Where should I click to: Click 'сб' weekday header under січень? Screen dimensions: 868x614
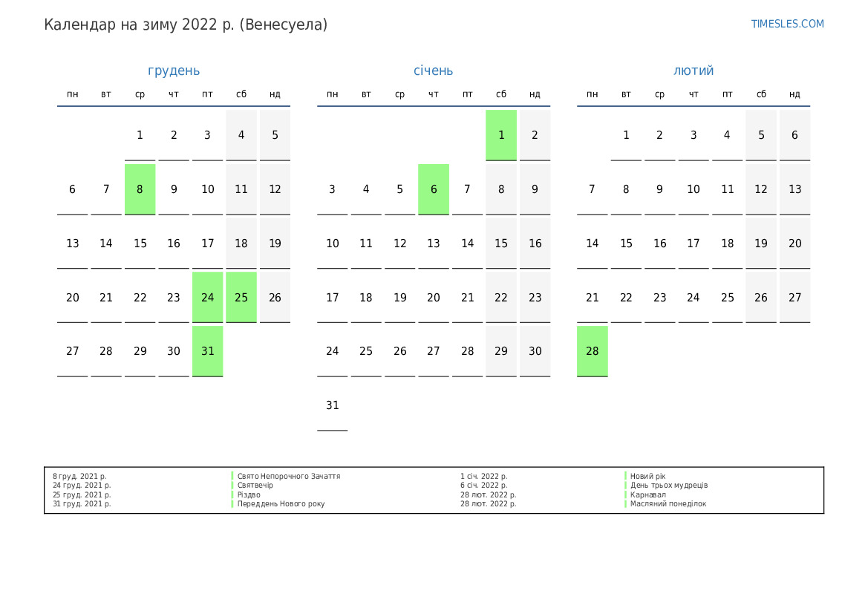(501, 94)
